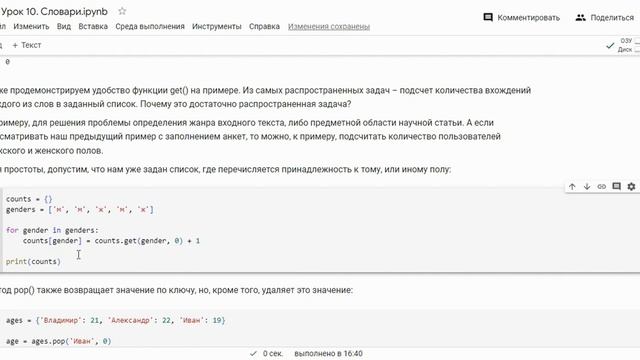Move cell up with arrow icon

pos(572,187)
